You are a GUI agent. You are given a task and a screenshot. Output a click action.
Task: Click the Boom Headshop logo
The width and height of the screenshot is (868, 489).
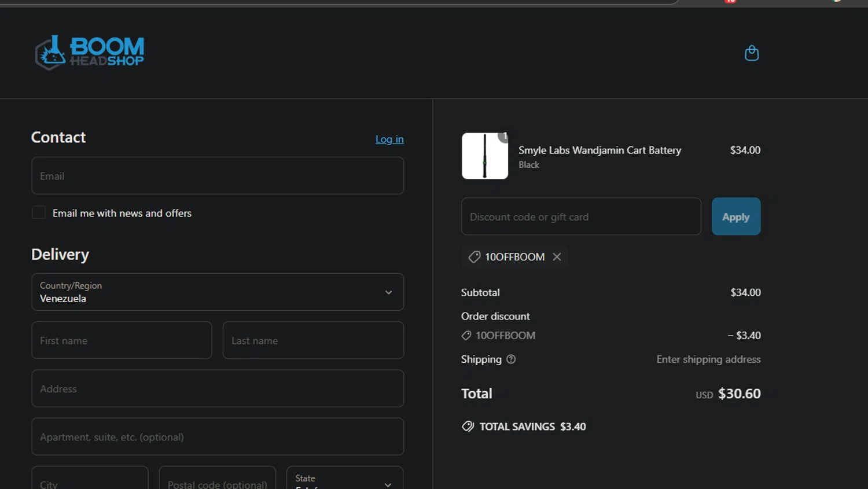pos(90,52)
